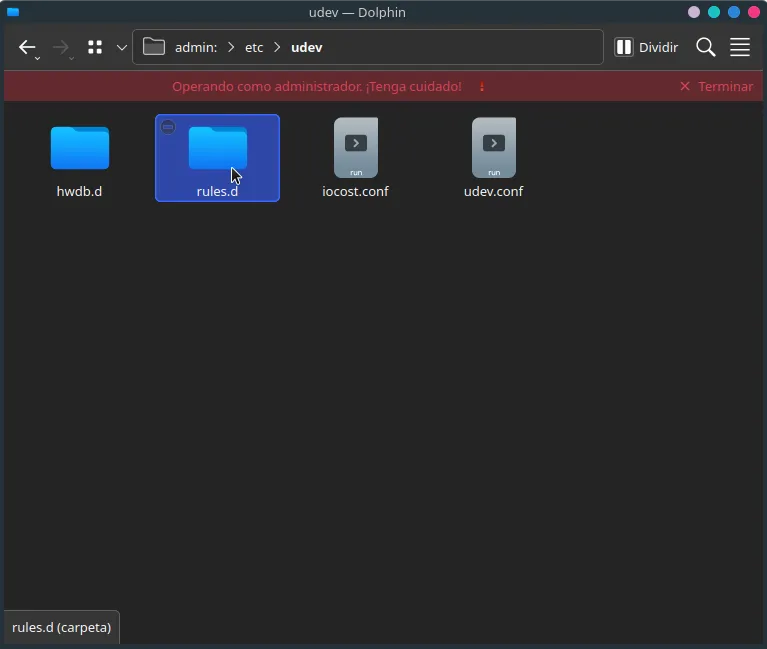This screenshot has height=649, width=767.
Task: Toggle split view with Dividir button
Action: pyautogui.click(x=646, y=47)
